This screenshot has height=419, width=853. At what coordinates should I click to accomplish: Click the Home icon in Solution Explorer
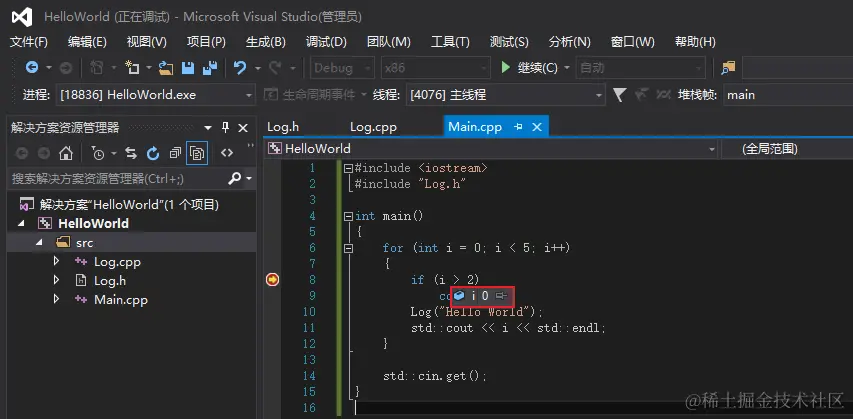pos(66,153)
